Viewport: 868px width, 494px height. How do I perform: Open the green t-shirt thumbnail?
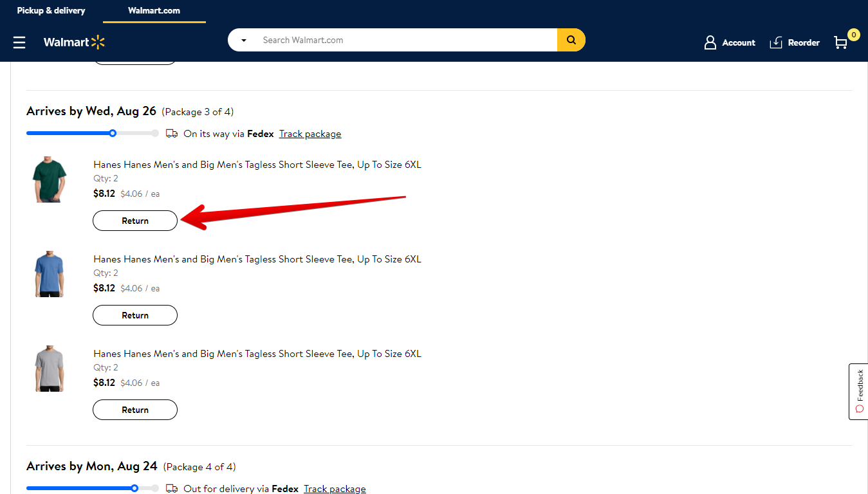click(x=48, y=180)
